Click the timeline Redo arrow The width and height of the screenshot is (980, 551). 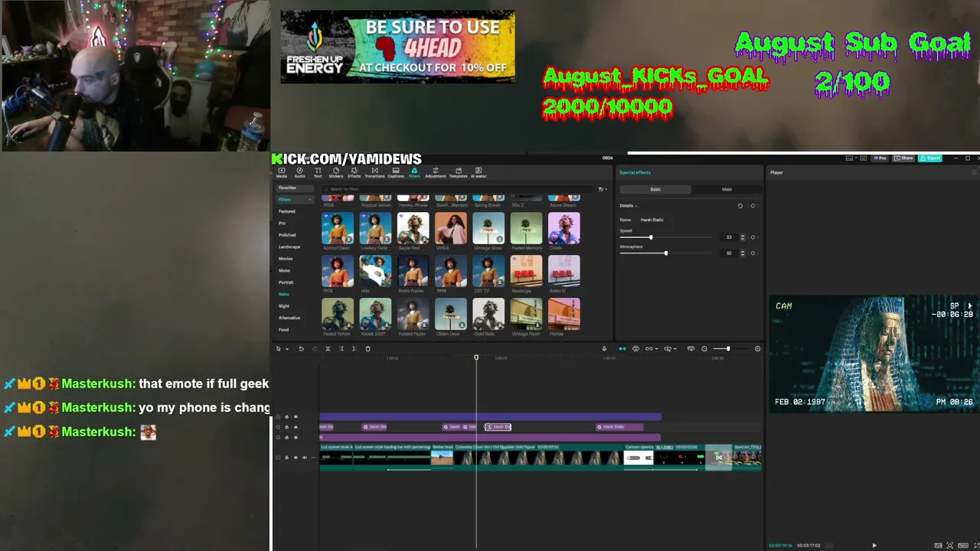(314, 349)
